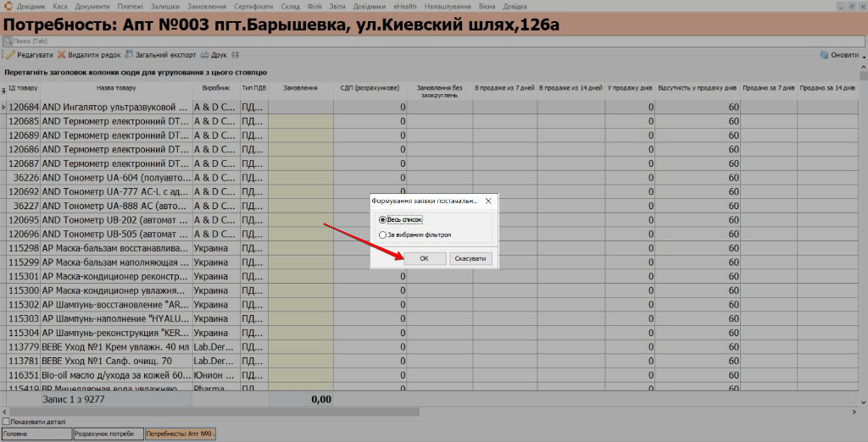868x442 pixels.
Task: Open the Каса menu
Action: pos(60,6)
